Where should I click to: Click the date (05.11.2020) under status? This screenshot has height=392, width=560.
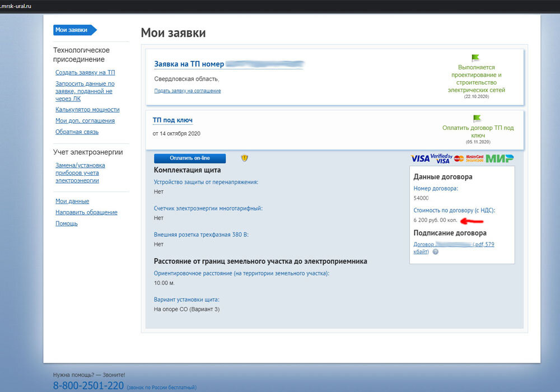tap(478, 142)
